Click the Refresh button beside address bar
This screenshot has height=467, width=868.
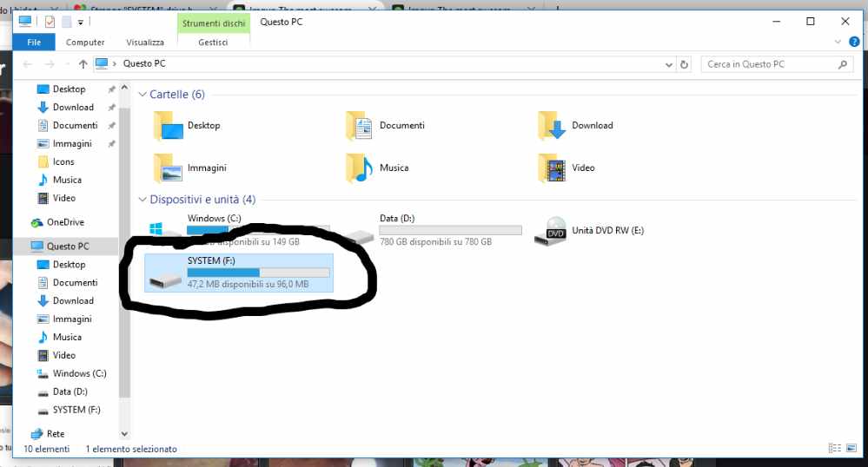pyautogui.click(x=685, y=64)
